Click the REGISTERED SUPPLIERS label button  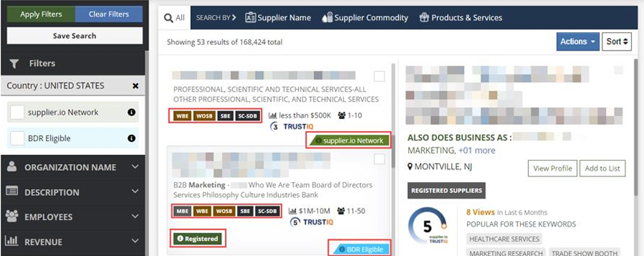446,191
